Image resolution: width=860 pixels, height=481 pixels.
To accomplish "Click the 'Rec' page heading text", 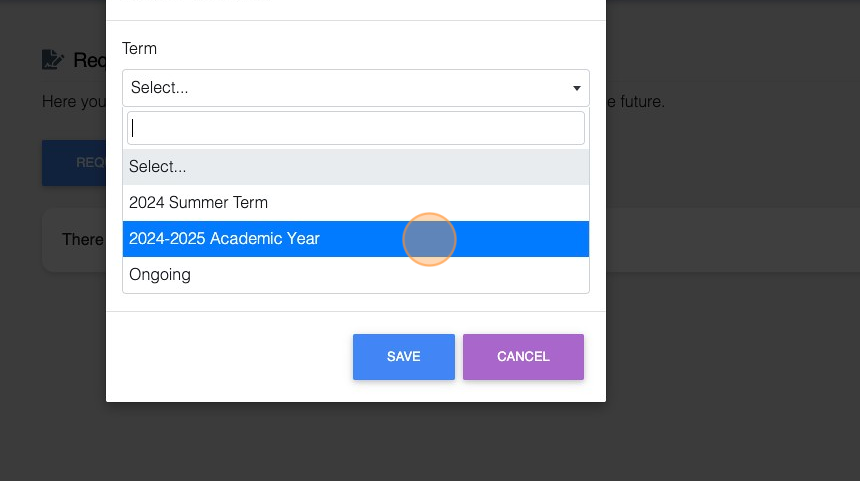I will pyautogui.click(x=89, y=60).
